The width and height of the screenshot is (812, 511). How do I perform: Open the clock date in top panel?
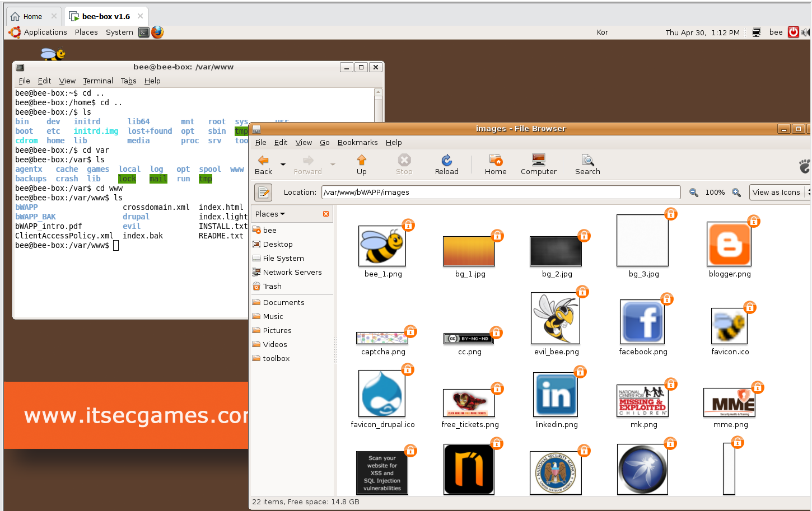click(x=702, y=32)
